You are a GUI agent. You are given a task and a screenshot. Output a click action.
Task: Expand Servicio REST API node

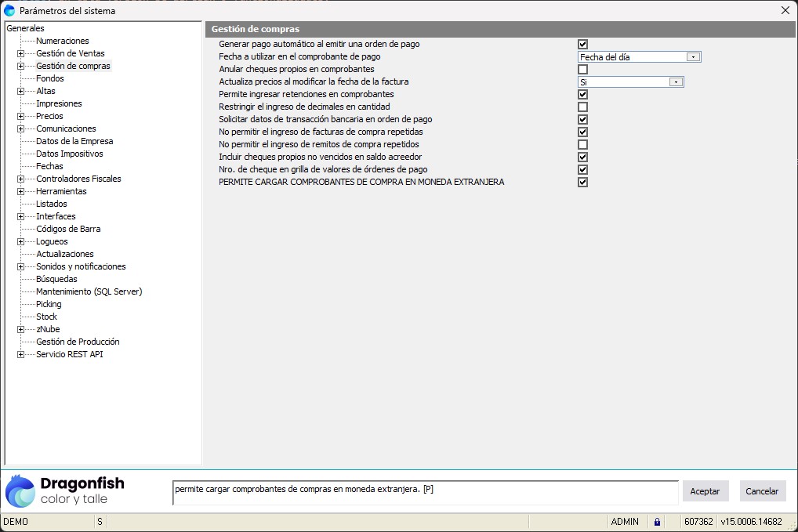point(20,355)
